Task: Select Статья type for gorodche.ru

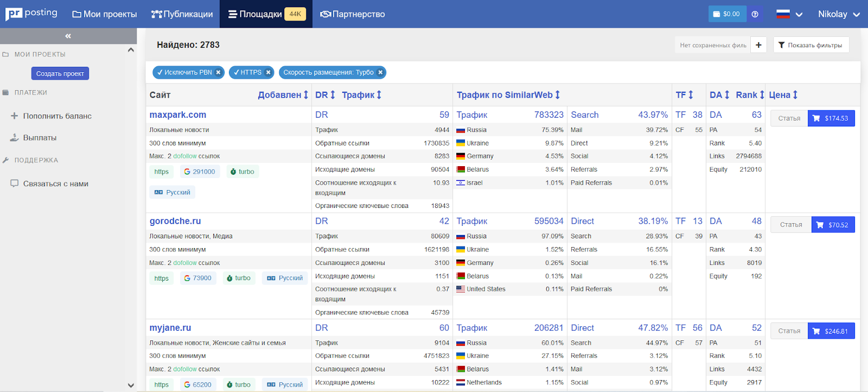Action: tap(791, 225)
